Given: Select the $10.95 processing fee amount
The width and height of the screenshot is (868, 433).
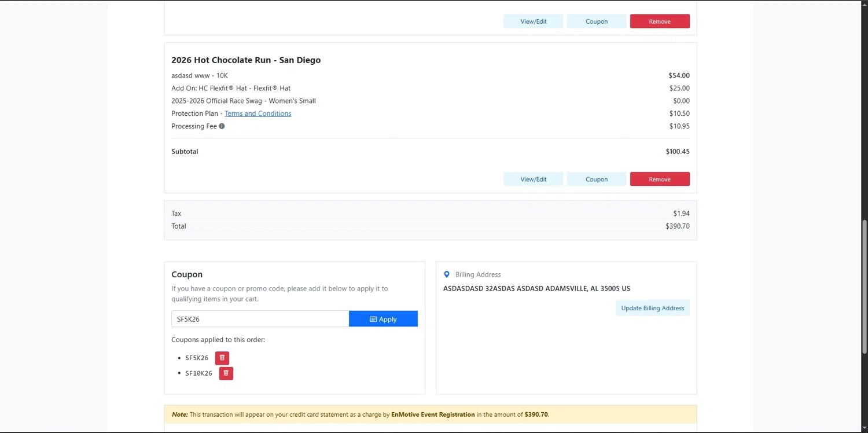Looking at the screenshot, I should [x=679, y=126].
